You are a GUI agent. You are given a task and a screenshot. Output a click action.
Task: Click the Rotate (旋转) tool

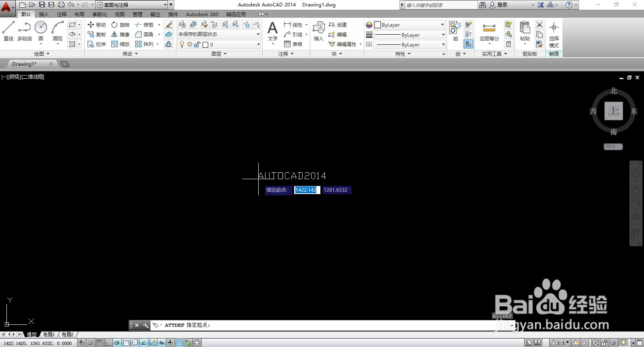click(120, 25)
